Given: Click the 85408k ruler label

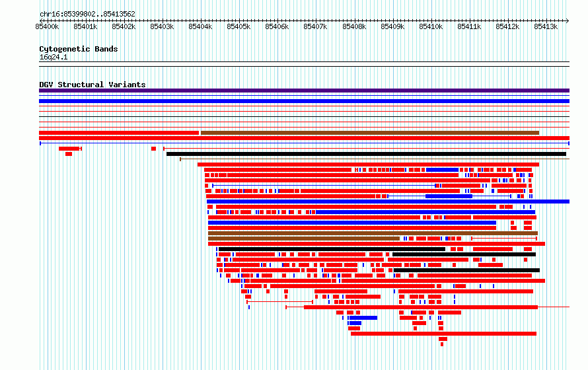Looking at the screenshot, I should pyautogui.click(x=354, y=26).
